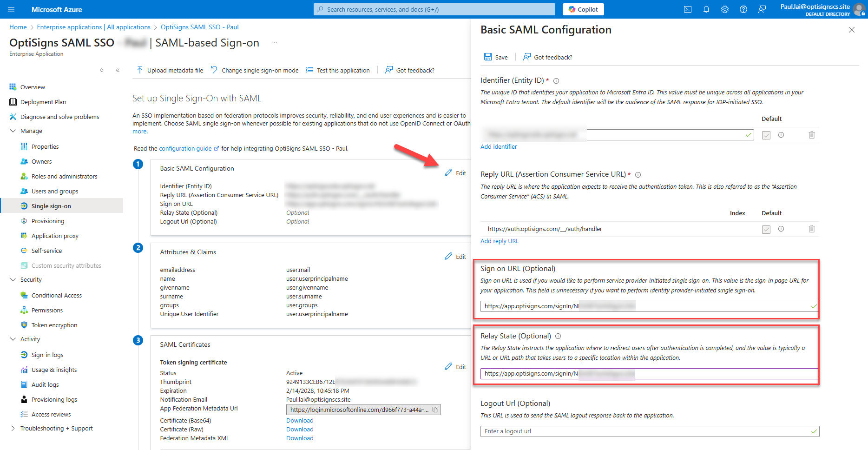Close the Basic SAML Configuration panel

(x=852, y=30)
